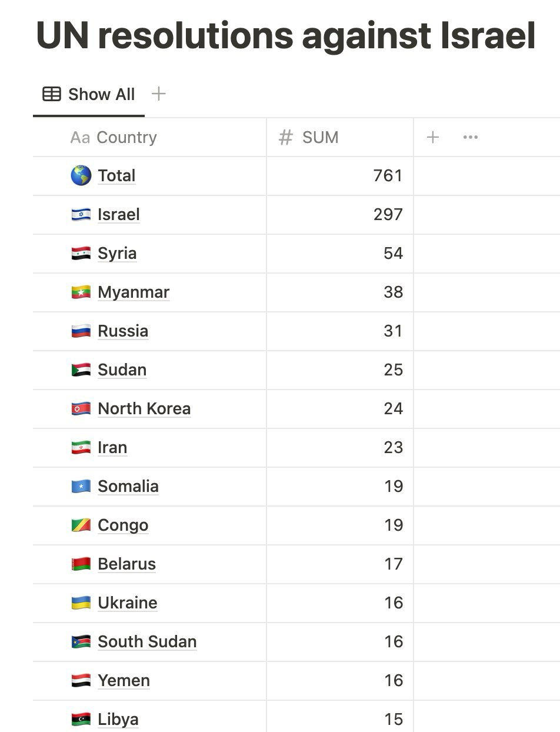The width and height of the screenshot is (560, 732).
Task: Click the Syria flag icon
Action: [x=81, y=254]
